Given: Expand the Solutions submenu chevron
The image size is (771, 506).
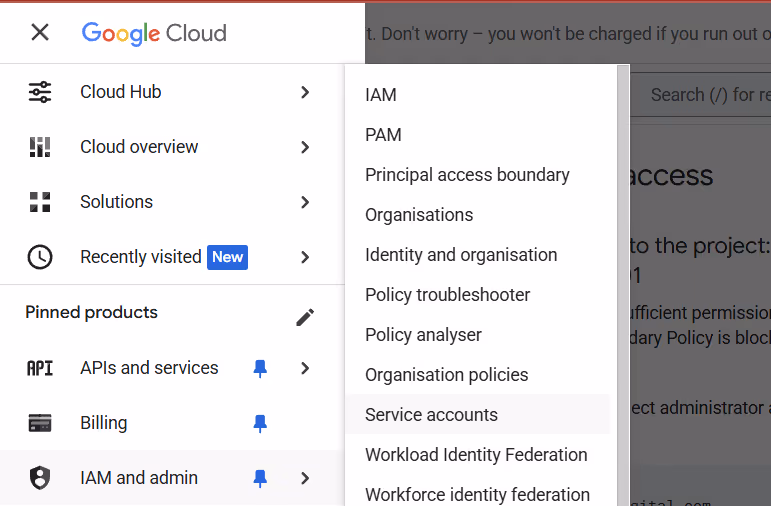Looking at the screenshot, I should (x=305, y=202).
